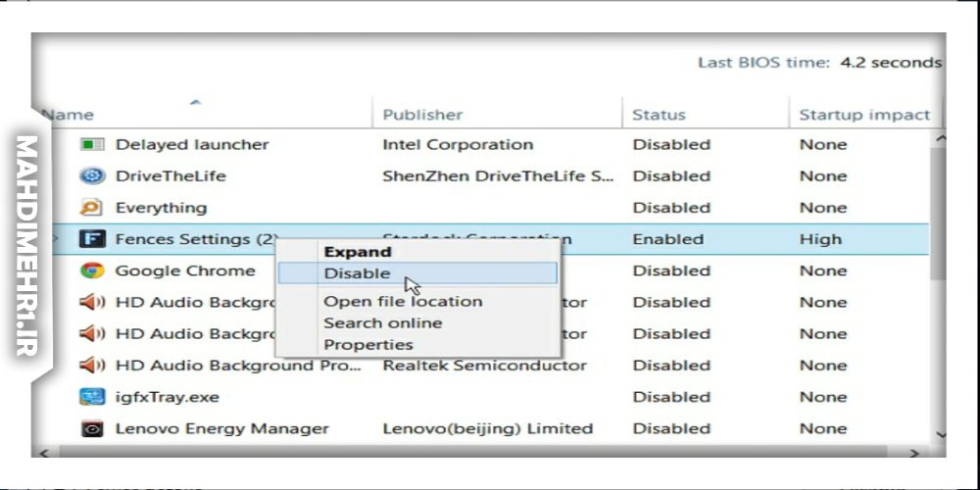Click the ShenZhen DriveTheLife publisher cell

coord(498,176)
